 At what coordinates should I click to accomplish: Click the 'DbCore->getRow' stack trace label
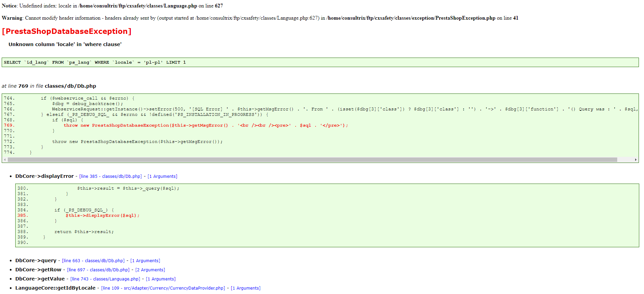point(38,270)
